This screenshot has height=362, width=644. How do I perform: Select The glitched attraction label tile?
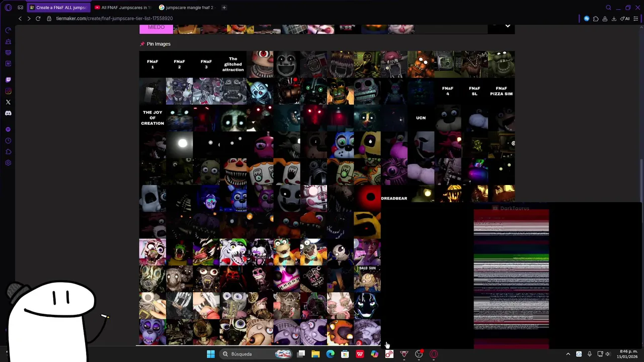[x=233, y=64]
